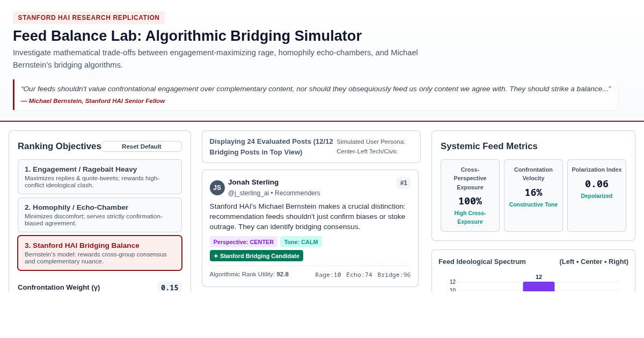This screenshot has width=644, height=338.
Task: Click the Depolarized status label
Action: pos(597,196)
